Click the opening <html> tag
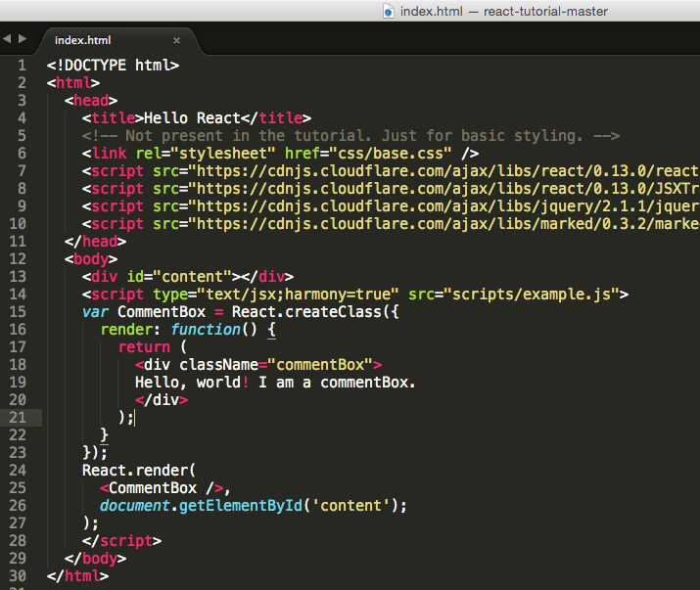 tap(73, 83)
